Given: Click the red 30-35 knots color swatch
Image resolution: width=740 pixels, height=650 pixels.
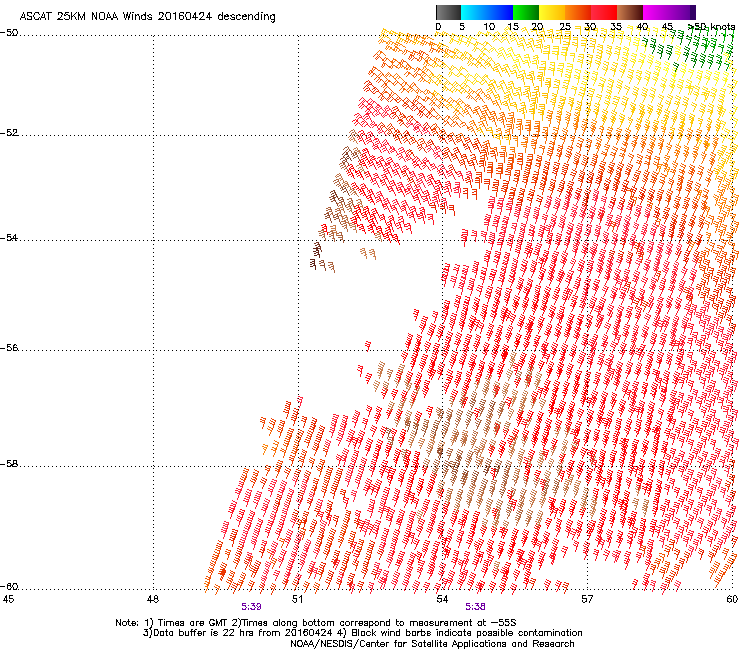Looking at the screenshot, I should coord(603,12).
